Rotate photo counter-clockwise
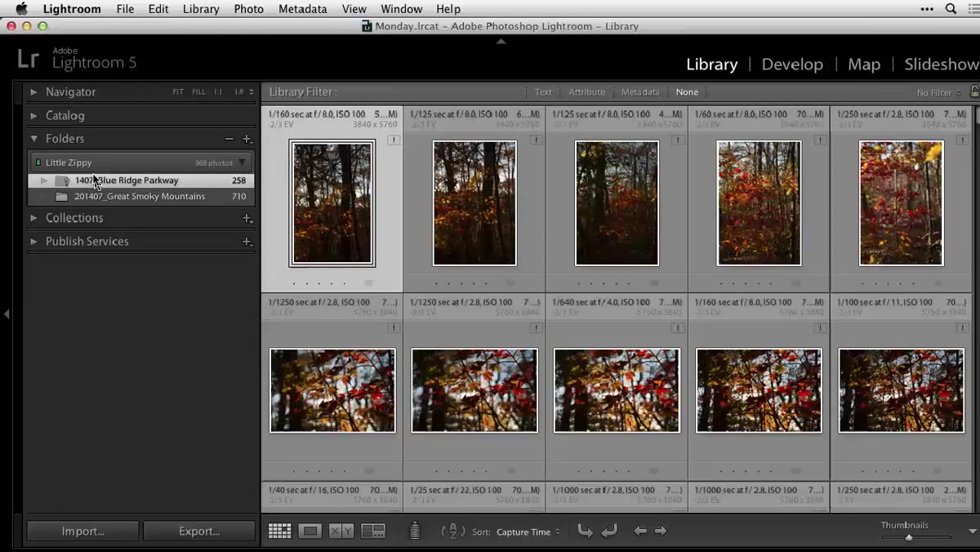Image resolution: width=980 pixels, height=552 pixels. click(585, 531)
